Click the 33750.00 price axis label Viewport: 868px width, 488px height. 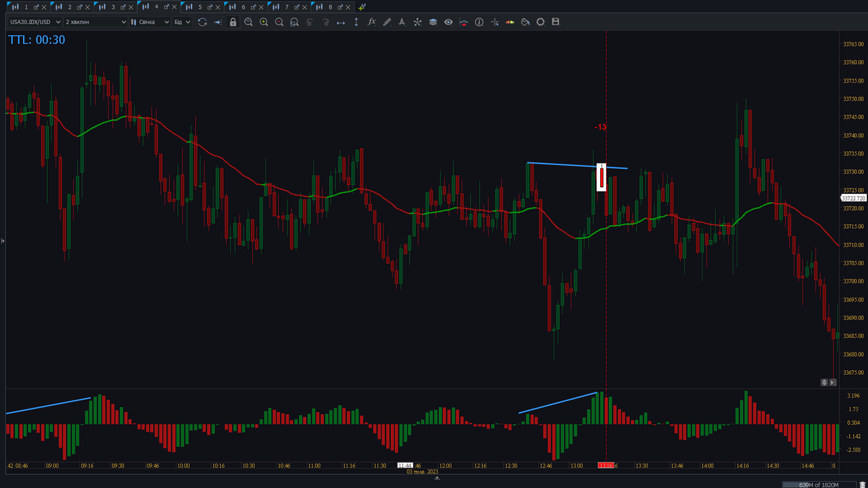[853, 99]
